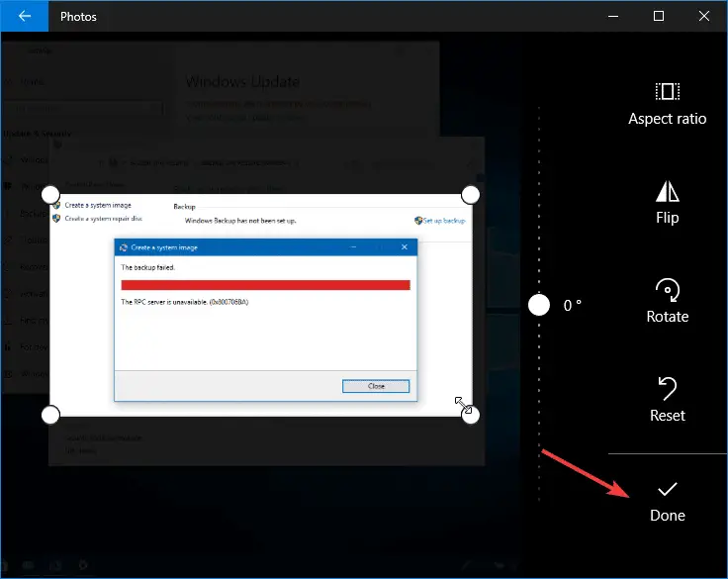Click the Close button in the pictured dialog
Screen dimensions: 728x579
376,386
